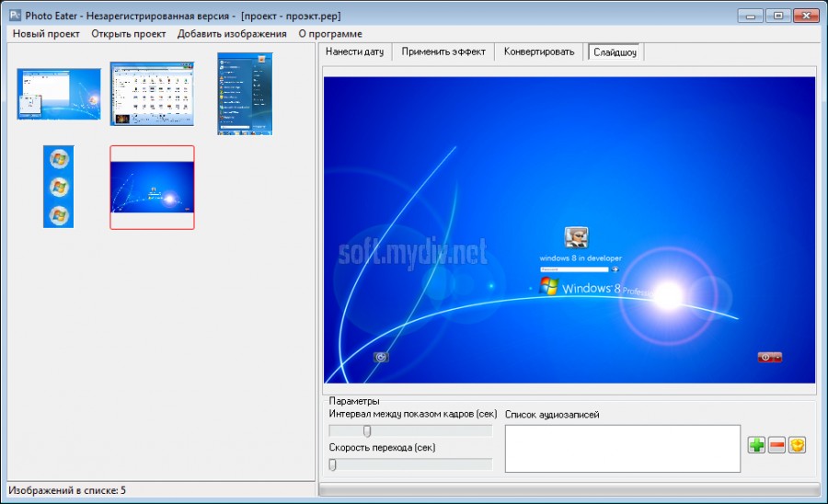Select the three Windows orbs thumbnail

click(x=59, y=187)
